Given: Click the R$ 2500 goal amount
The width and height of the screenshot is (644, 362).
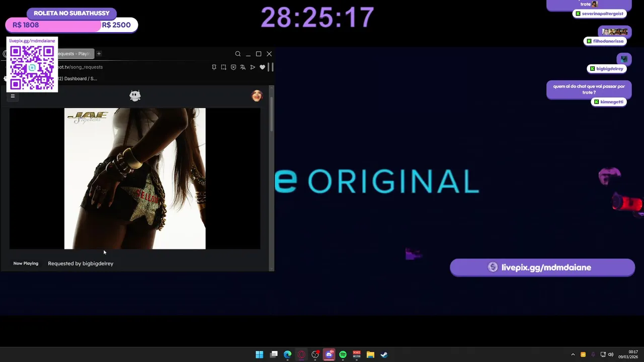Looking at the screenshot, I should point(116,25).
